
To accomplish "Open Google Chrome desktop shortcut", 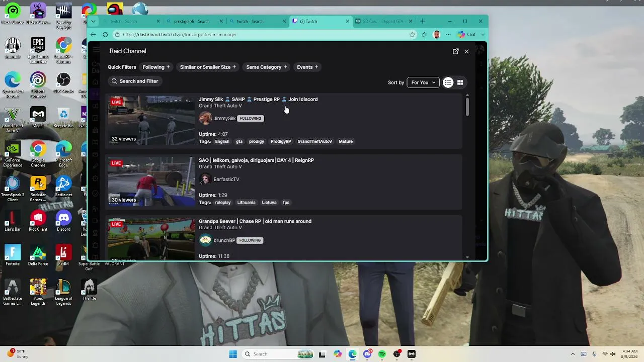I will click(38, 154).
